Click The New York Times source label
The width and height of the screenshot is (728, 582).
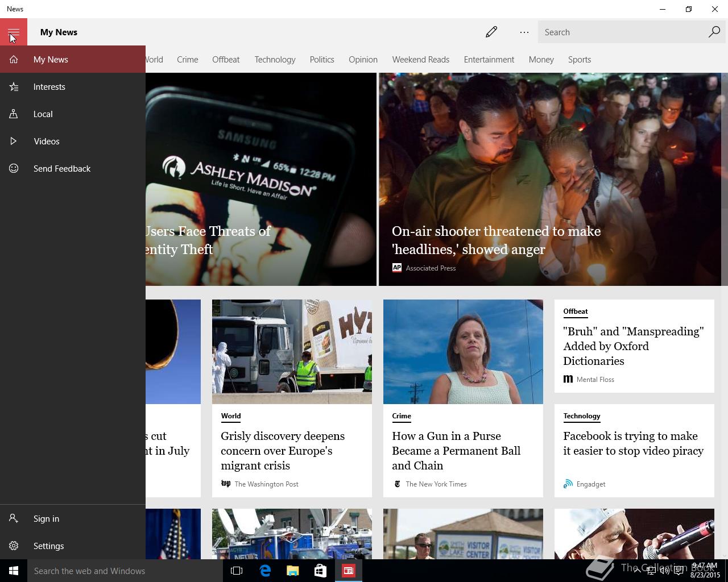[436, 484]
